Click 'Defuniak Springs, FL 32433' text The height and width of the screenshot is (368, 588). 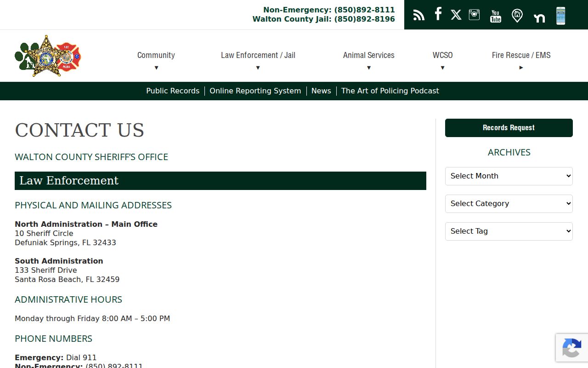65,242
